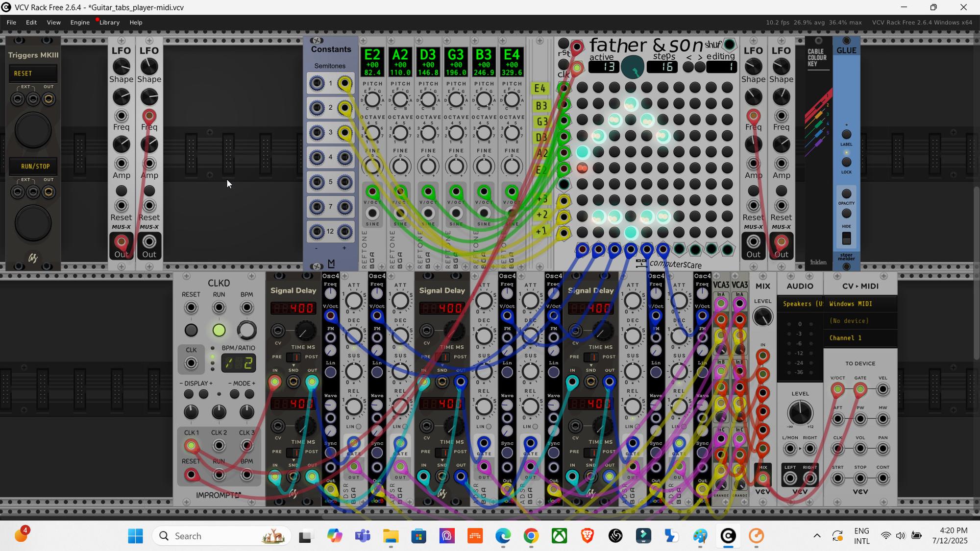980x551 pixels.
Task: Open the Library menu
Action: pos(109,23)
